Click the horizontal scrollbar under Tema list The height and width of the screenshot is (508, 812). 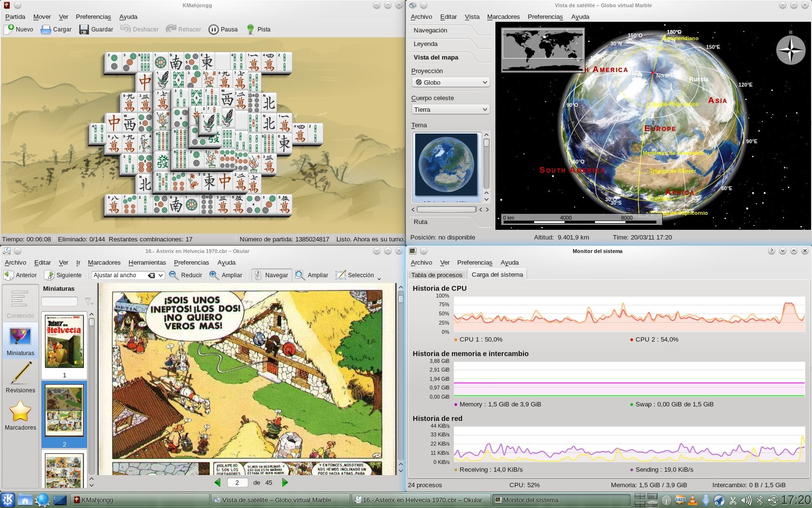[446, 209]
